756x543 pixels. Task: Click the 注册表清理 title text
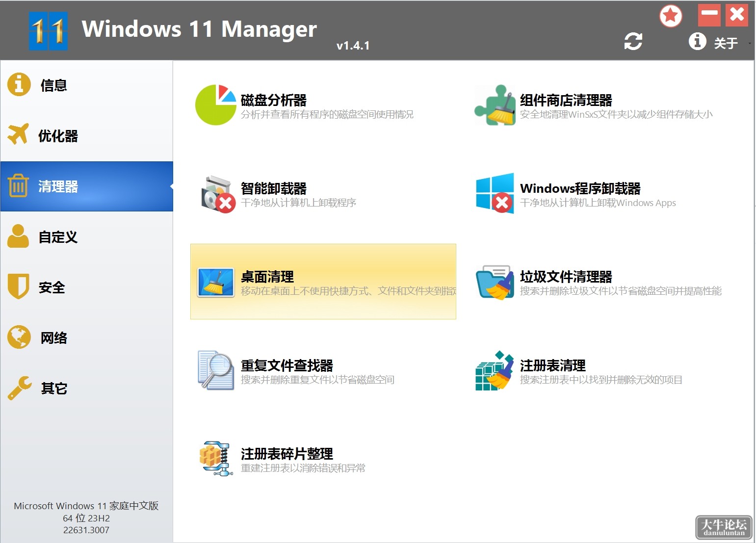[x=553, y=365]
